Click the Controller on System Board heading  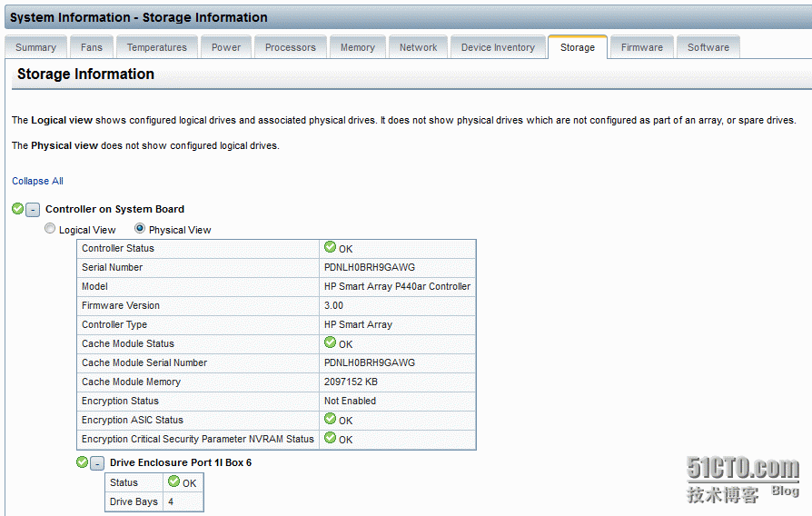114,209
